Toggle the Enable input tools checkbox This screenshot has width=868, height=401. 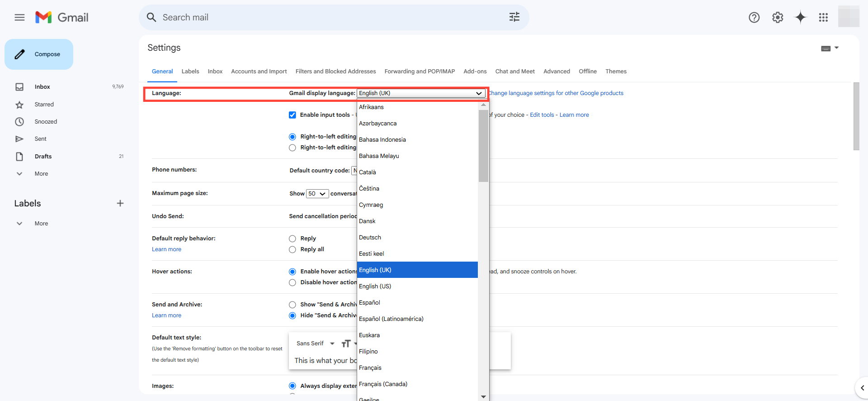[x=292, y=115]
